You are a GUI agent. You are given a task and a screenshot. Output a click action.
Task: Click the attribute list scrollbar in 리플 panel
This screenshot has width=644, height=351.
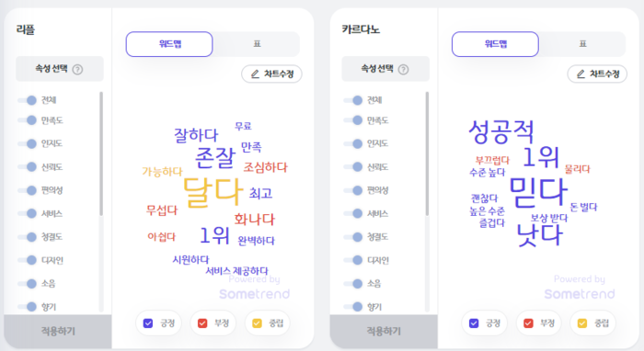point(101,153)
